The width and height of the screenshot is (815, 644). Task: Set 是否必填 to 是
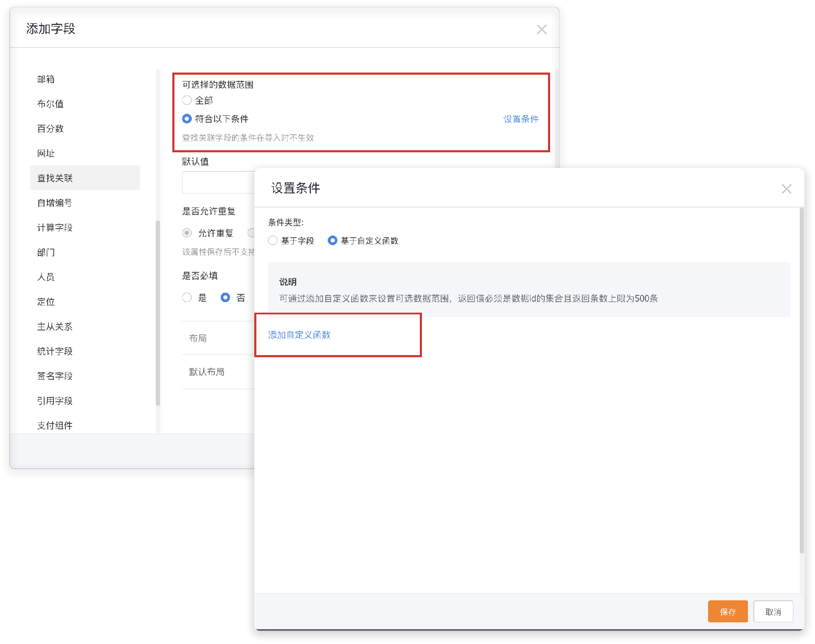[x=187, y=297]
